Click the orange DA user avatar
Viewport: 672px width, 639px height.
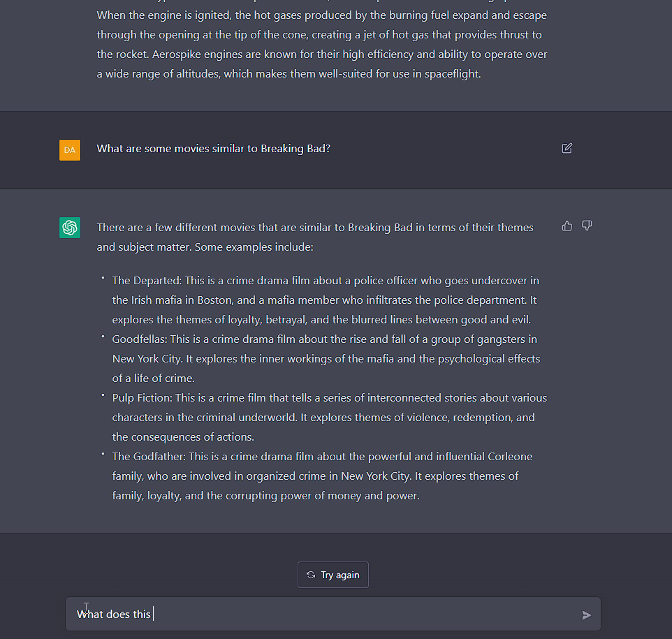click(70, 149)
